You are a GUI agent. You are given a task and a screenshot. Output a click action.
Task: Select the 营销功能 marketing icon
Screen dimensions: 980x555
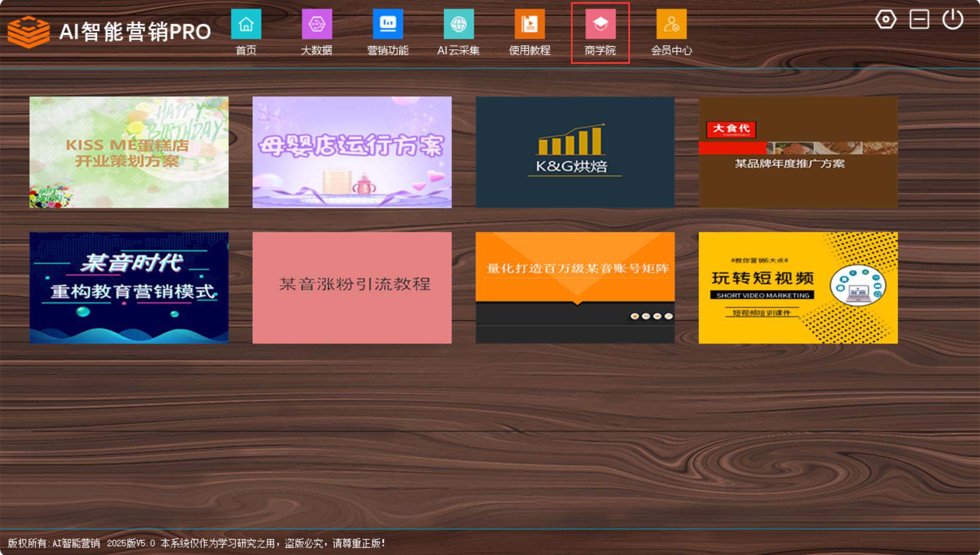pos(388,25)
